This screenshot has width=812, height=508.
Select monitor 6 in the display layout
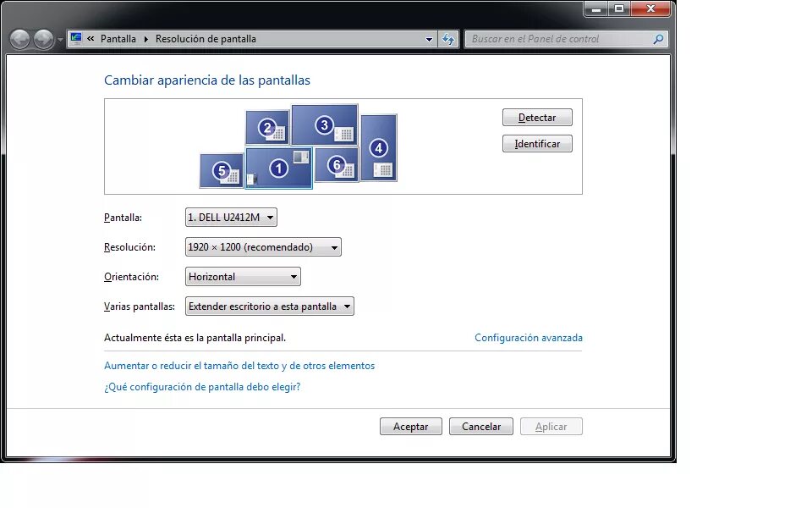337,165
